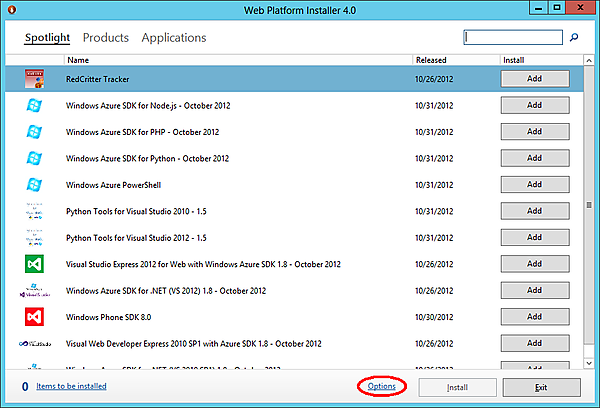The height and width of the screenshot is (408, 600).
Task: Add Windows Phone SDK 8.0
Action: point(534,317)
